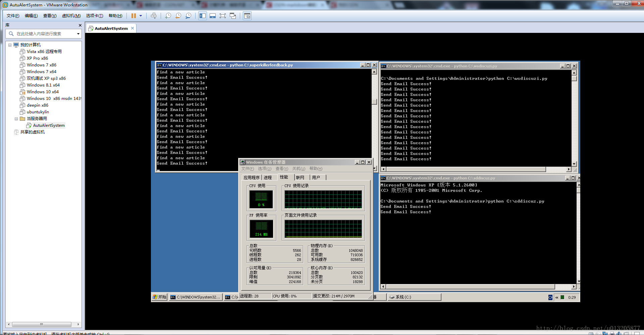The height and width of the screenshot is (335, 644).
Task: Activate C:\WINDOWS\system32 taskbar button
Action: coord(196,297)
